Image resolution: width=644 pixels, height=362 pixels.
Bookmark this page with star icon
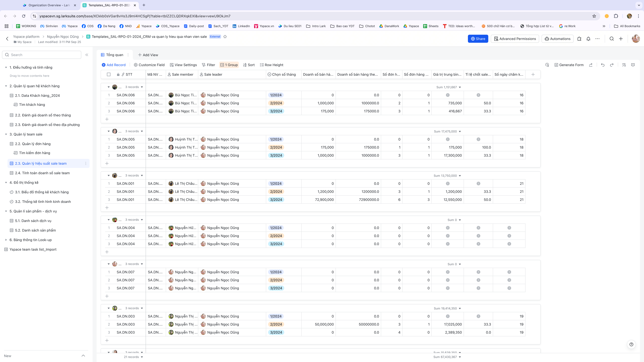pos(594,16)
